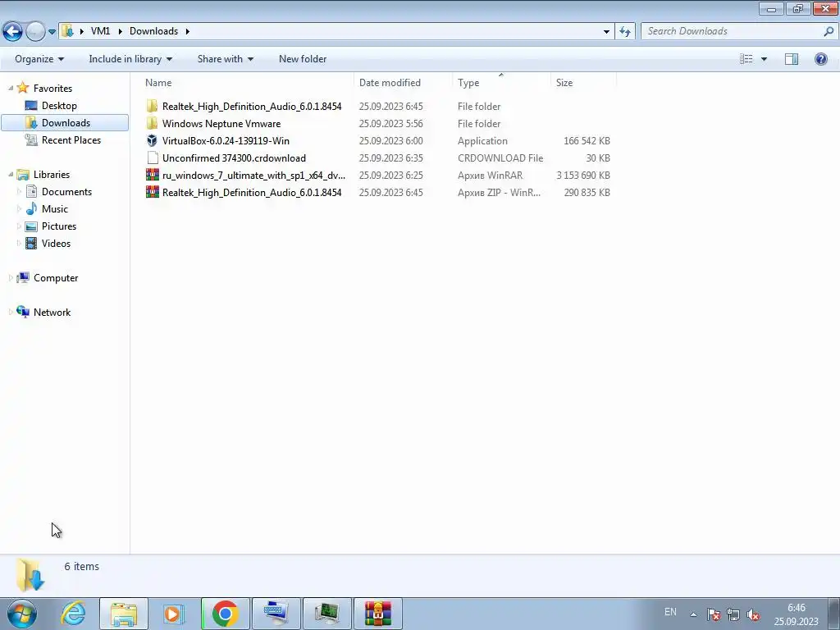The image size is (840, 630).
Task: Change your view icon button
Action: 746,59
